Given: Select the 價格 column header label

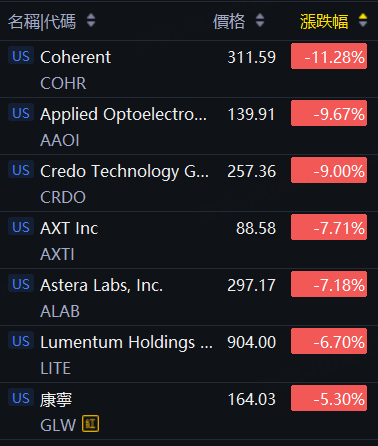Looking at the screenshot, I should 229,21.
